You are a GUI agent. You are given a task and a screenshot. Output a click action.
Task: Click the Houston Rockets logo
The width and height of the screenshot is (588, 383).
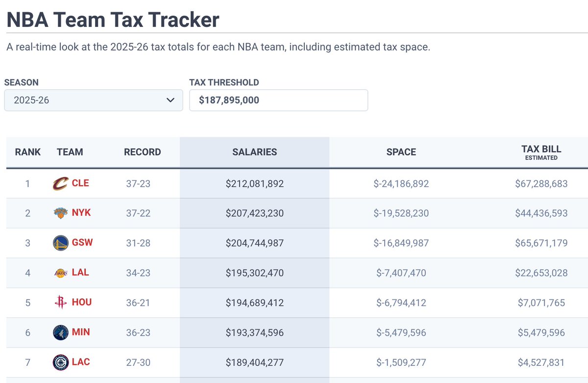(x=60, y=303)
